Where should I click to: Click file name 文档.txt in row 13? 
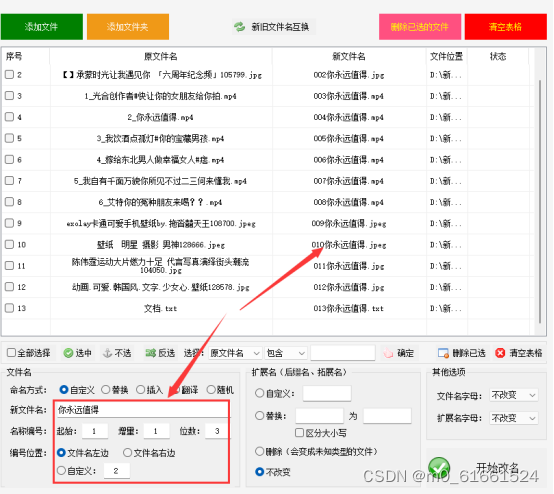coord(160,308)
